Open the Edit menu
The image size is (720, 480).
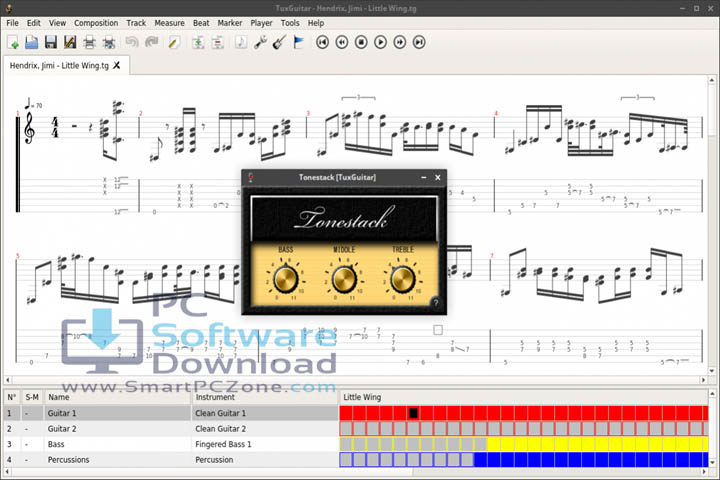tap(34, 23)
